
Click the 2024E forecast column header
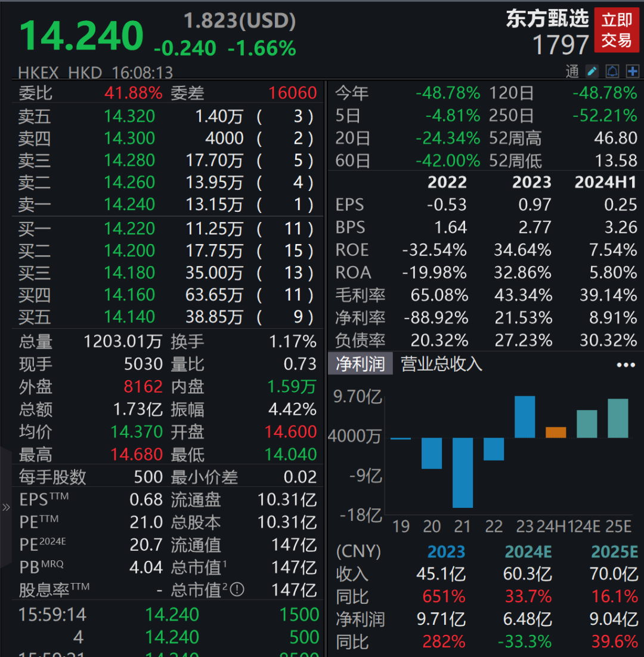click(x=528, y=552)
